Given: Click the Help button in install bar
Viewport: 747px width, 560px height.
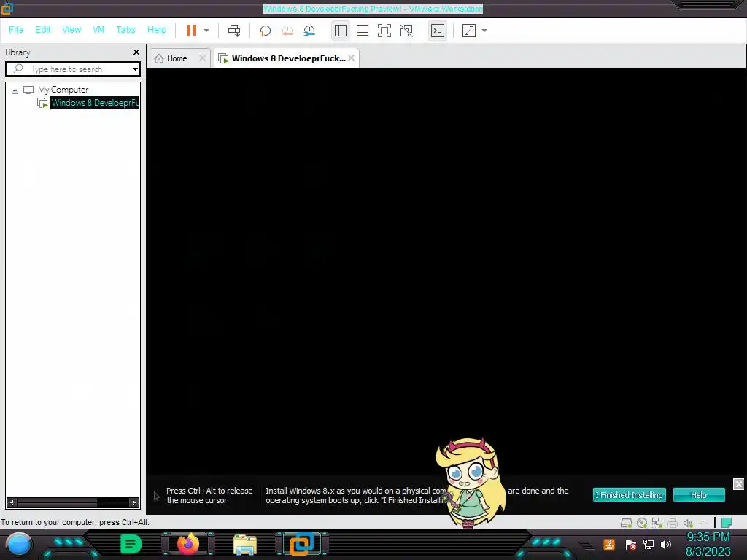Looking at the screenshot, I should tap(699, 495).
